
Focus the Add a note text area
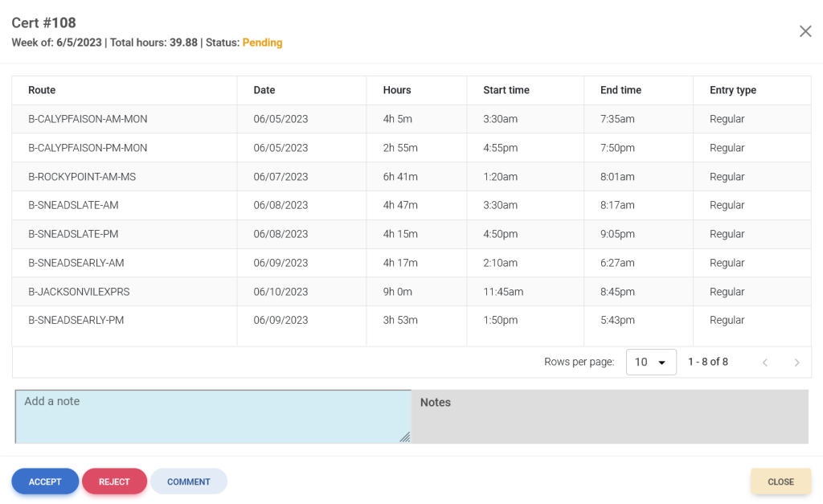tap(213, 416)
